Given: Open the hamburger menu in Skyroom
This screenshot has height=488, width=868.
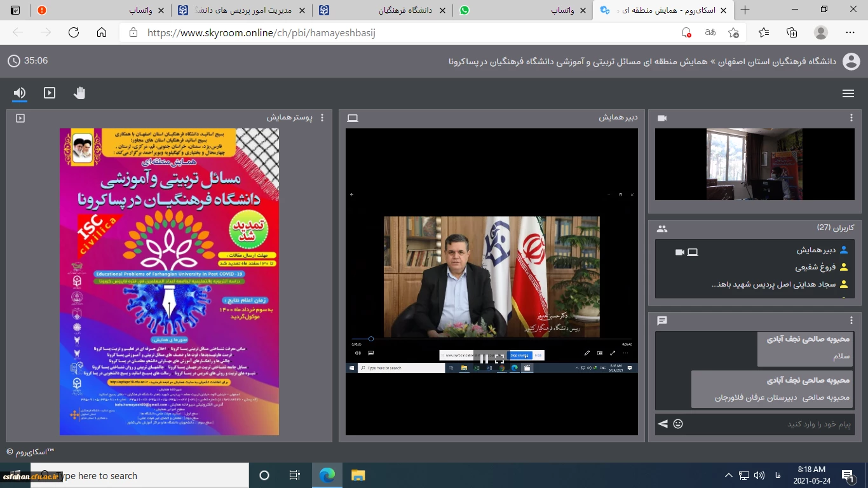Looking at the screenshot, I should point(848,93).
